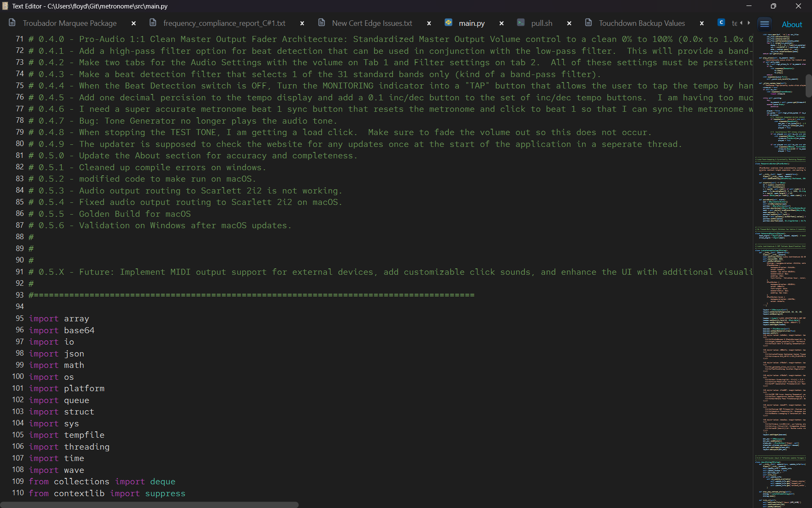This screenshot has width=812, height=508.
Task: Open the hamburger menu button
Action: pyautogui.click(x=764, y=24)
